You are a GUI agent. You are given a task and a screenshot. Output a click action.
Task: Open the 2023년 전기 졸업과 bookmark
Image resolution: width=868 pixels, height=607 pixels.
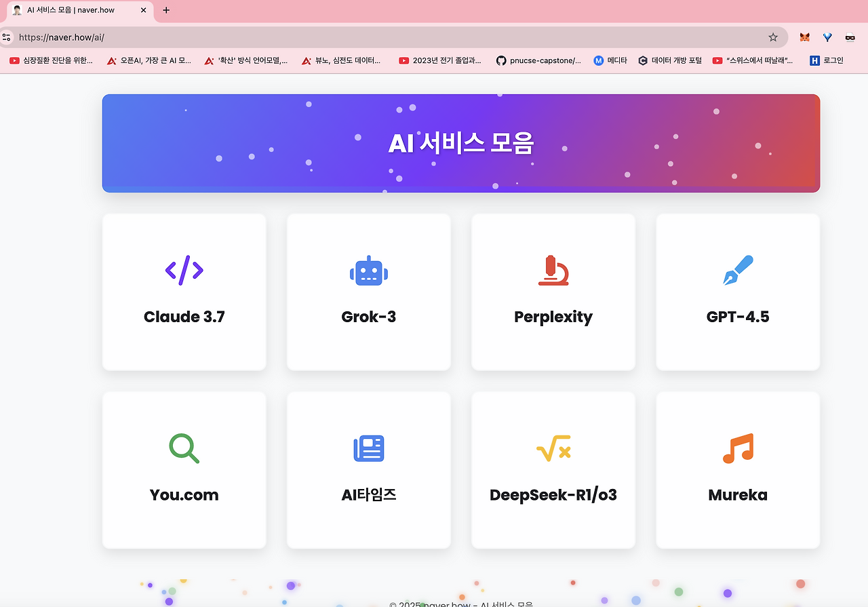click(x=440, y=60)
